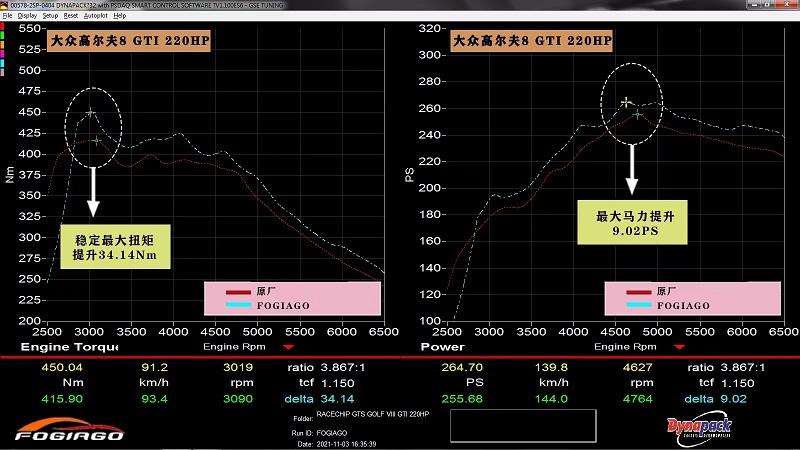Open the Display menu
The width and height of the screenshot is (800, 450).
tap(27, 16)
